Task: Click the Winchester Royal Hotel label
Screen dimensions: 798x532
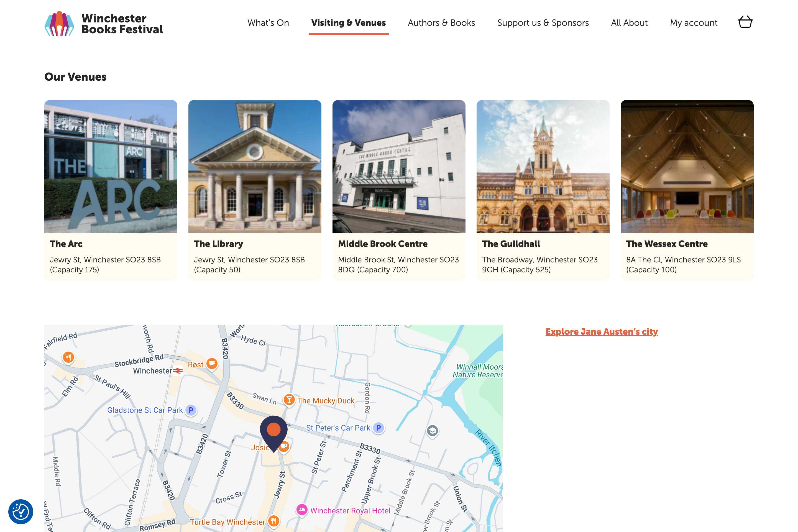Action: coord(350,510)
